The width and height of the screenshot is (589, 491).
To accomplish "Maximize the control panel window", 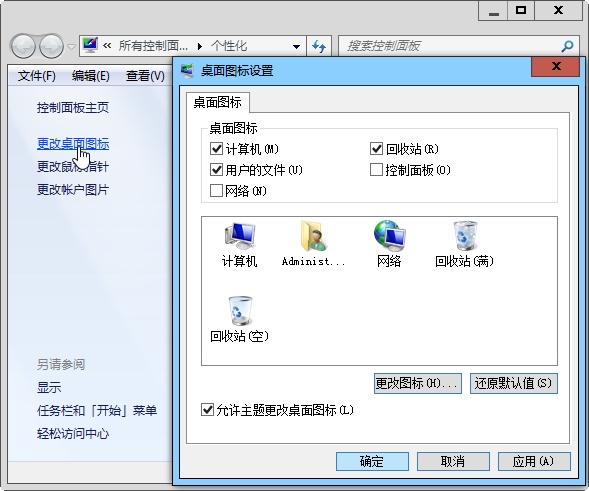I will point(521,11).
